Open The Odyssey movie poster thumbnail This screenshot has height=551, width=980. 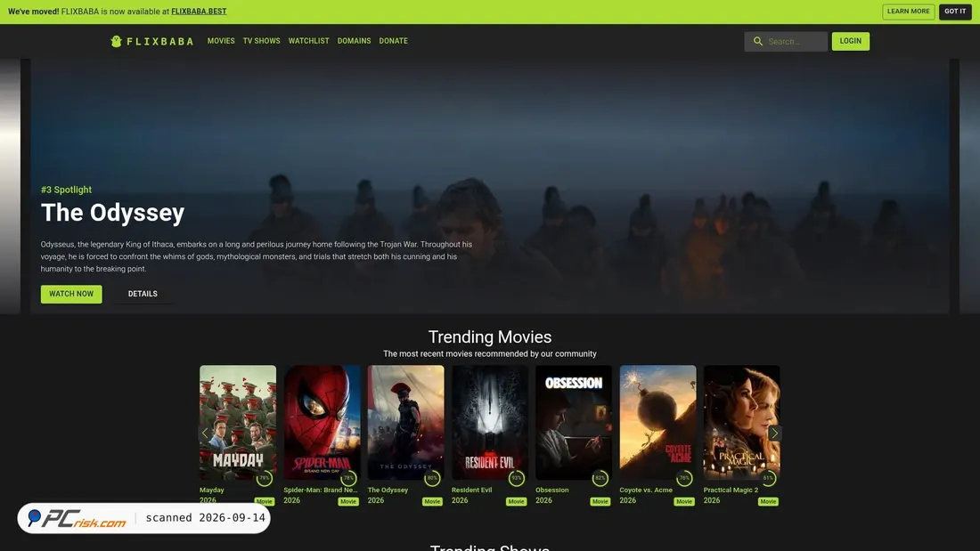pyautogui.click(x=405, y=422)
